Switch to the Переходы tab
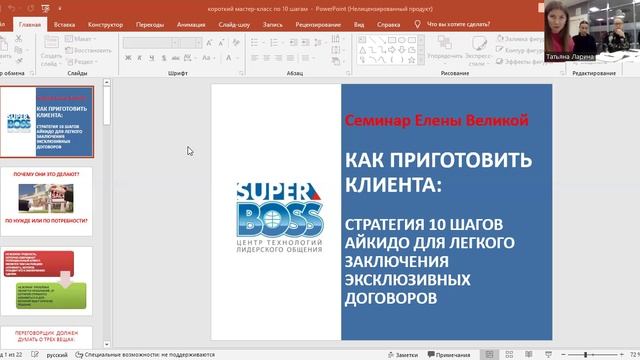 click(x=150, y=24)
